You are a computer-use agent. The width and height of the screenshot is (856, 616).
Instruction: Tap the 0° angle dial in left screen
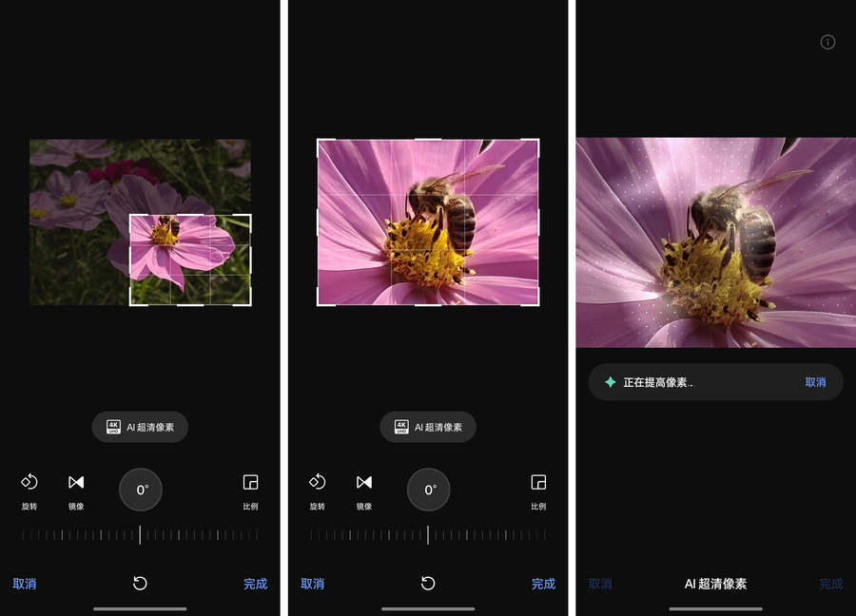[141, 490]
